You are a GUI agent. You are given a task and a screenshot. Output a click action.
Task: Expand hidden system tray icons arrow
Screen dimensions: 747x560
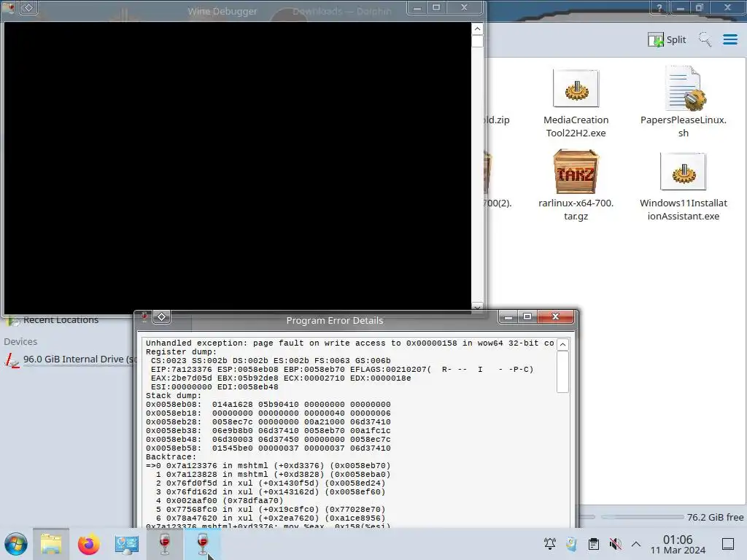coord(636,544)
